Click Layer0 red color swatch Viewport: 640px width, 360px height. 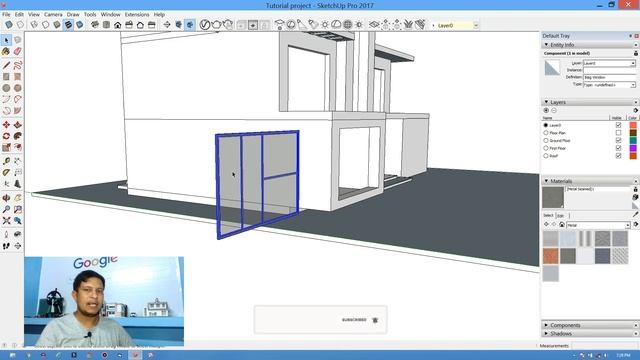click(x=633, y=125)
